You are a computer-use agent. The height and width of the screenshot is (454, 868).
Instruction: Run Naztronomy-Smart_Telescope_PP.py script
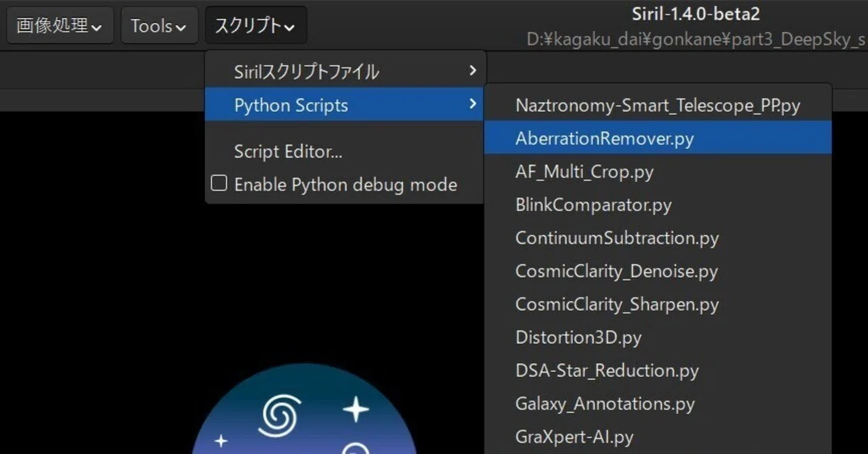pos(658,105)
